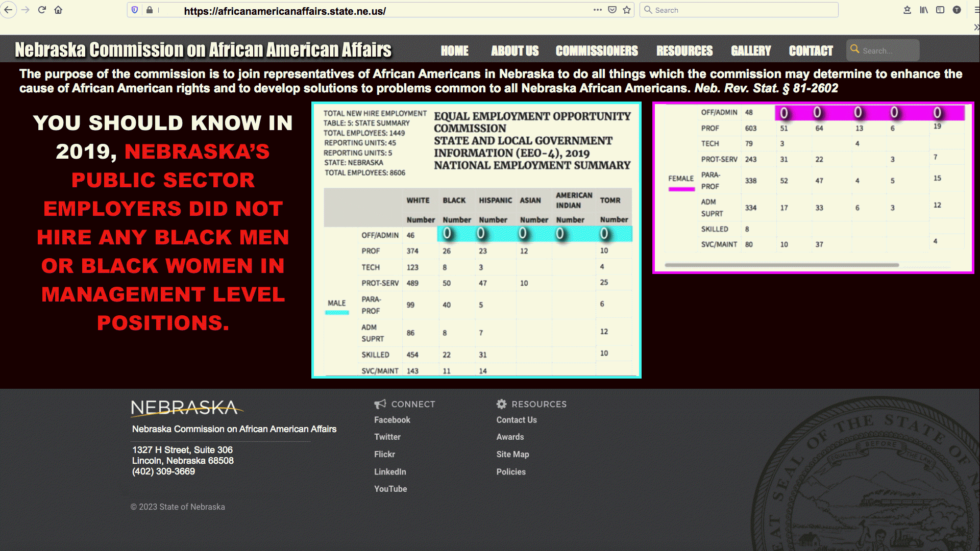Viewport: 980px width, 551px height.
Task: Click the site title Nebraska Commission heading
Action: click(x=203, y=50)
